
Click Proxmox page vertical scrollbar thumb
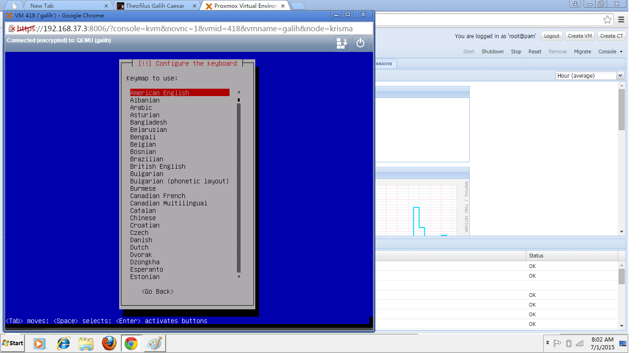(621, 109)
